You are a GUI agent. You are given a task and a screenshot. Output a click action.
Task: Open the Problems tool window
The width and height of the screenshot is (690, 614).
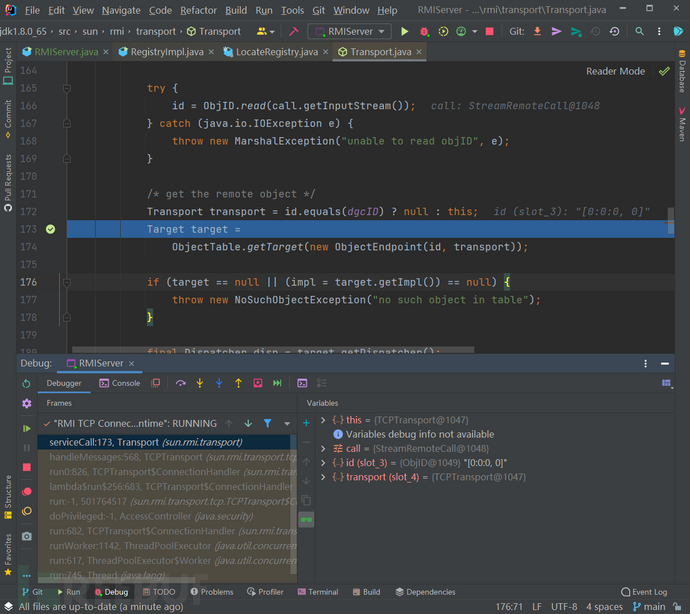[x=212, y=592]
